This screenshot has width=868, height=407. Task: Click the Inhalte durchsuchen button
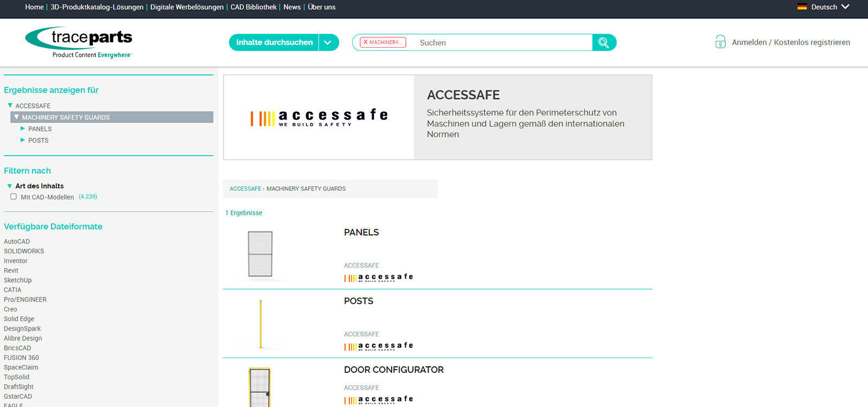click(x=275, y=42)
